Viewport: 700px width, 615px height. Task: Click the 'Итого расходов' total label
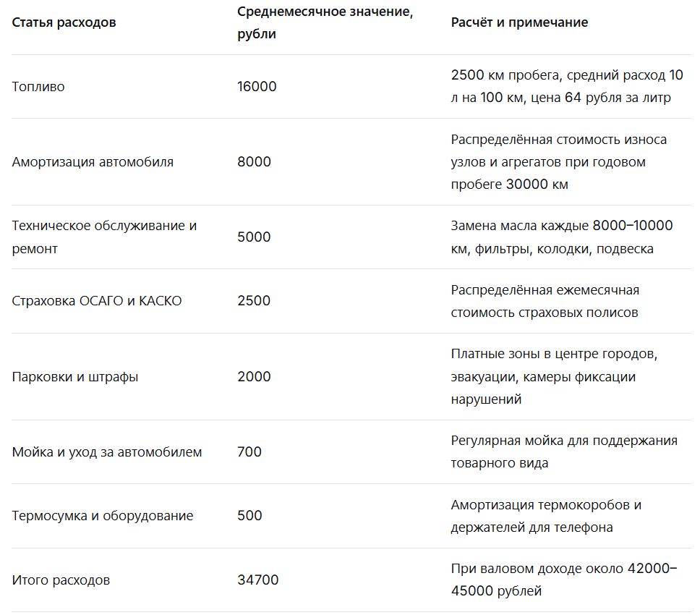click(x=61, y=580)
